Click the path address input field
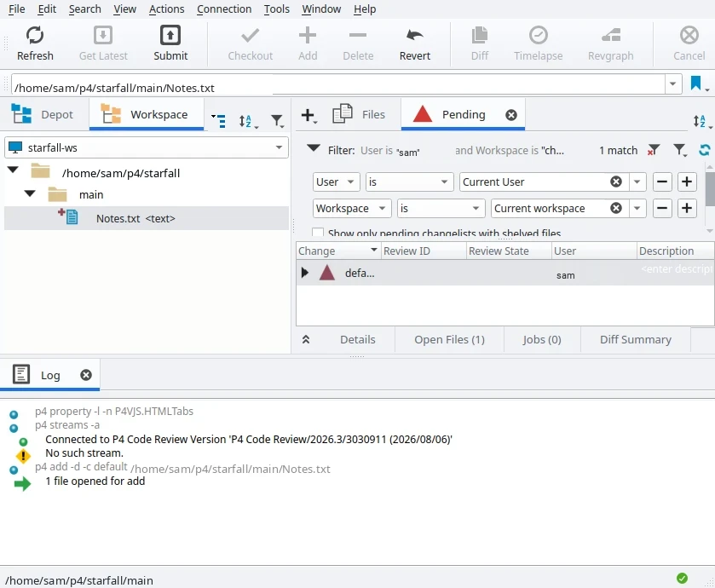Viewport: 715px width, 588px height. (337, 84)
